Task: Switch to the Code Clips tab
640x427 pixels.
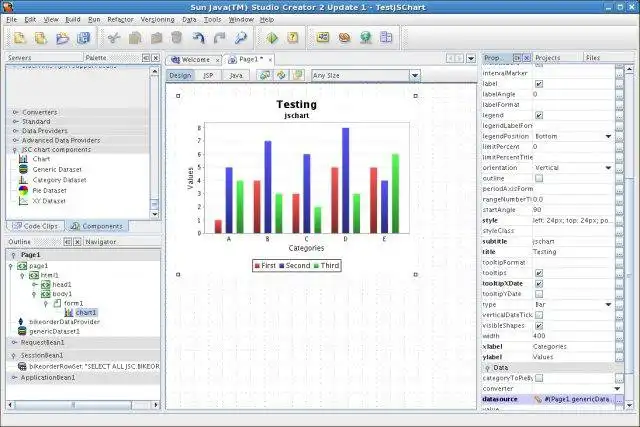Action: [36, 226]
